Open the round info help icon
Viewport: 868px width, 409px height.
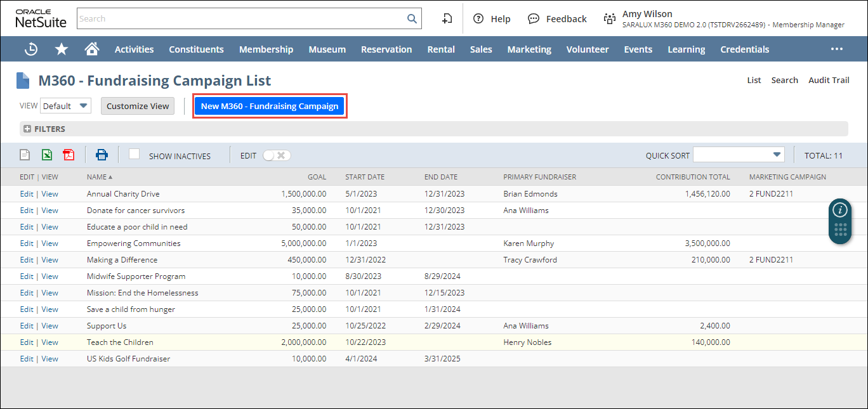point(840,210)
